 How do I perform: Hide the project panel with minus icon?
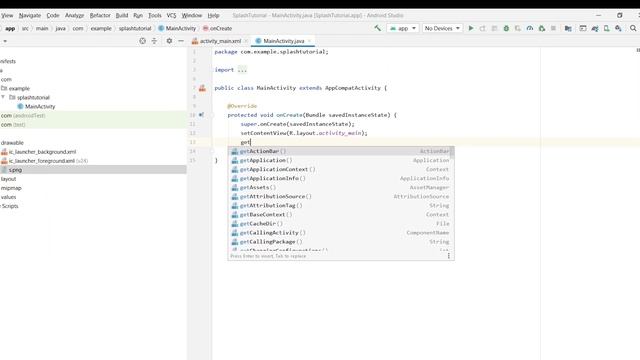click(181, 41)
